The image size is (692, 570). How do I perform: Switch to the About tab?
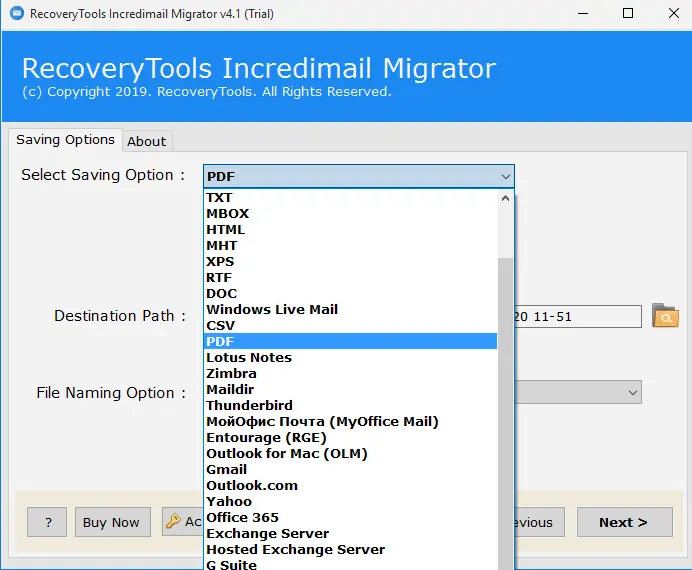[147, 141]
